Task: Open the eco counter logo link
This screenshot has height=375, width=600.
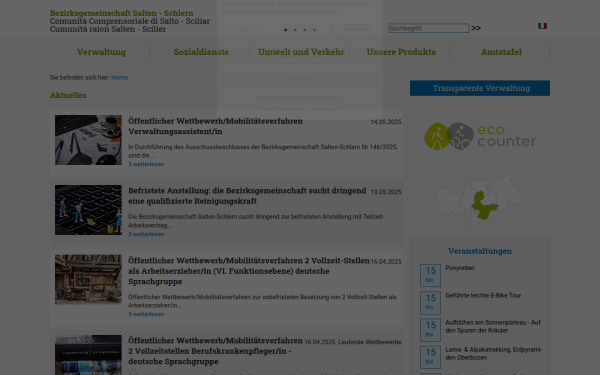Action: (480, 136)
